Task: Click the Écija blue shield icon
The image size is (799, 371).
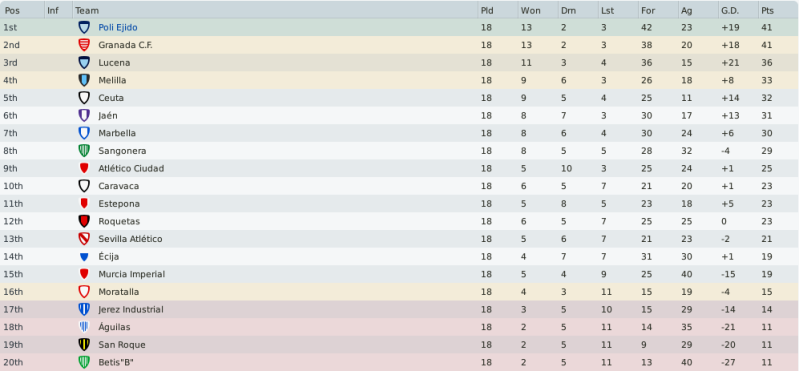Action: pos(84,257)
